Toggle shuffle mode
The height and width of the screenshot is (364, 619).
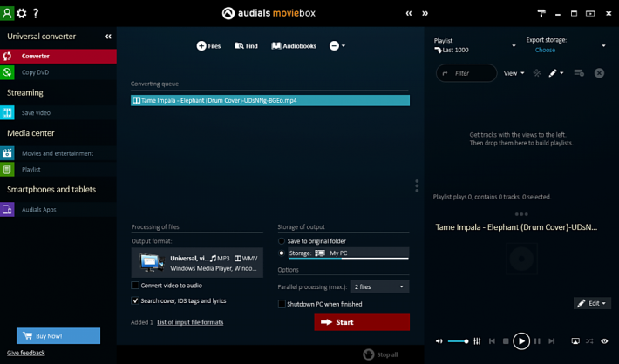point(589,341)
